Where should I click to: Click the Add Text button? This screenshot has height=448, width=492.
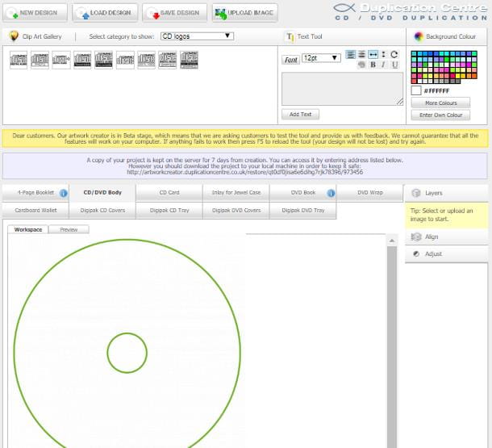click(x=300, y=115)
